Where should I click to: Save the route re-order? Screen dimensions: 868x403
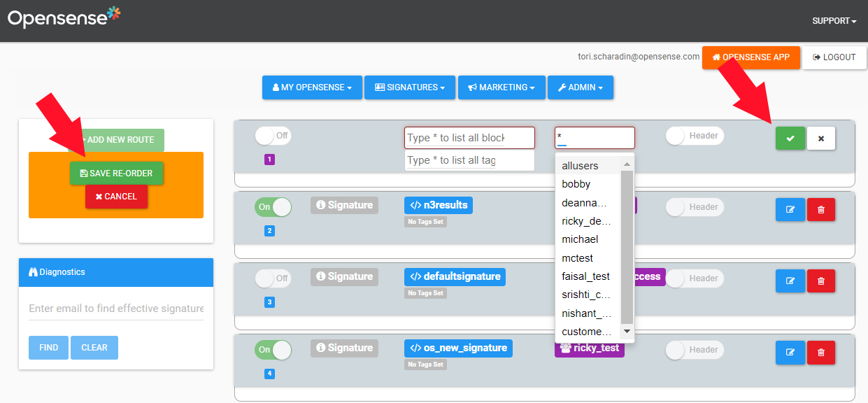117,174
